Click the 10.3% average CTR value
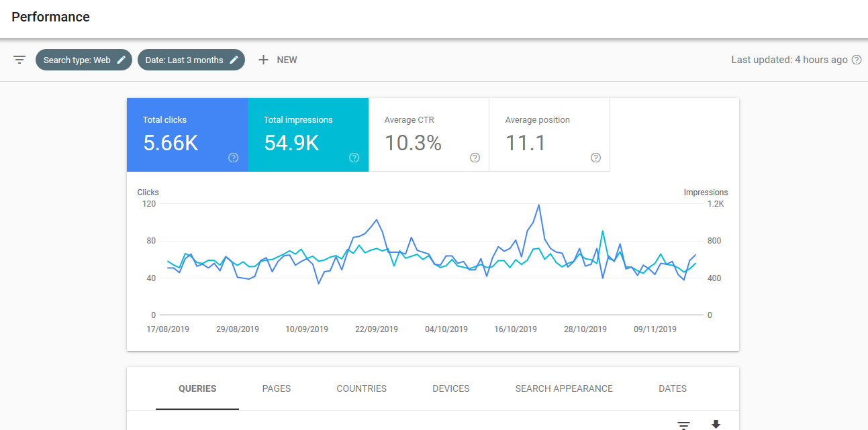868x430 pixels. [x=413, y=143]
